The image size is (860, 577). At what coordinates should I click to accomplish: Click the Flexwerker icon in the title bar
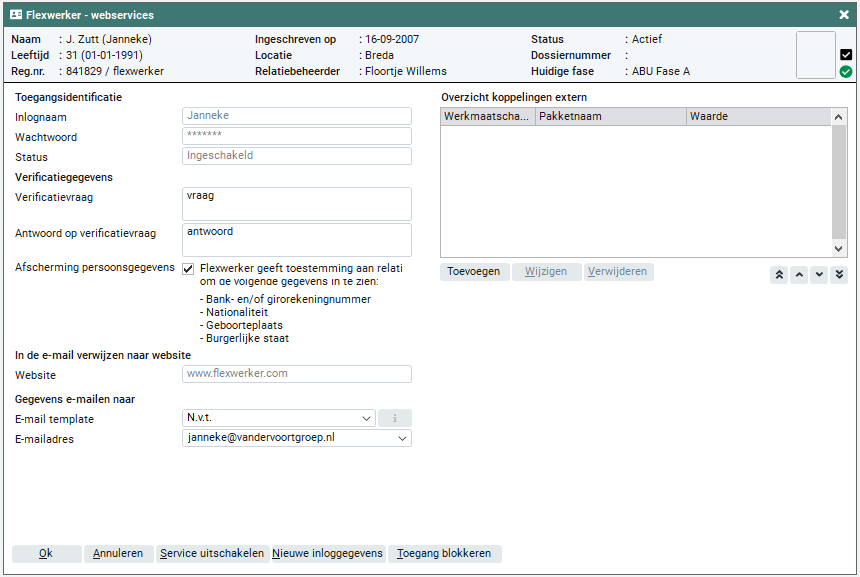(x=16, y=15)
